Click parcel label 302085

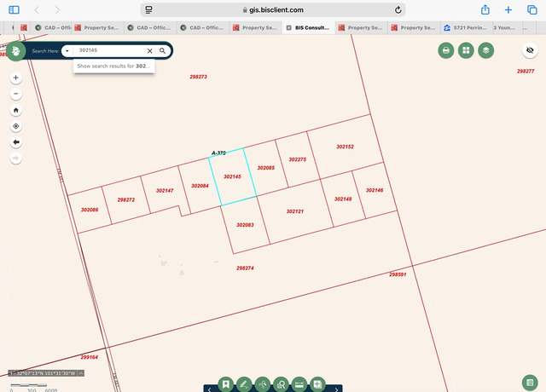tap(265, 168)
